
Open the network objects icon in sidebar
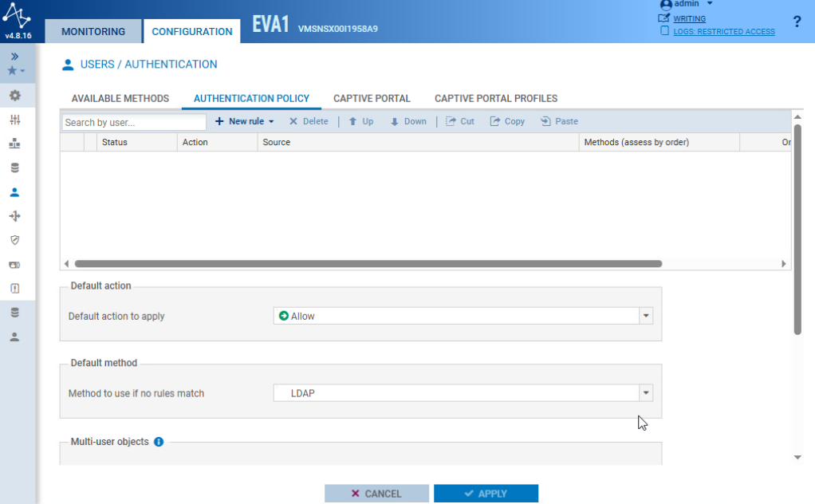tap(15, 144)
